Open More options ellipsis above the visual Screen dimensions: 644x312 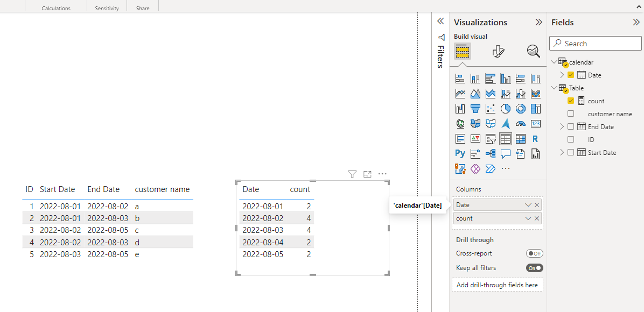[x=382, y=174]
